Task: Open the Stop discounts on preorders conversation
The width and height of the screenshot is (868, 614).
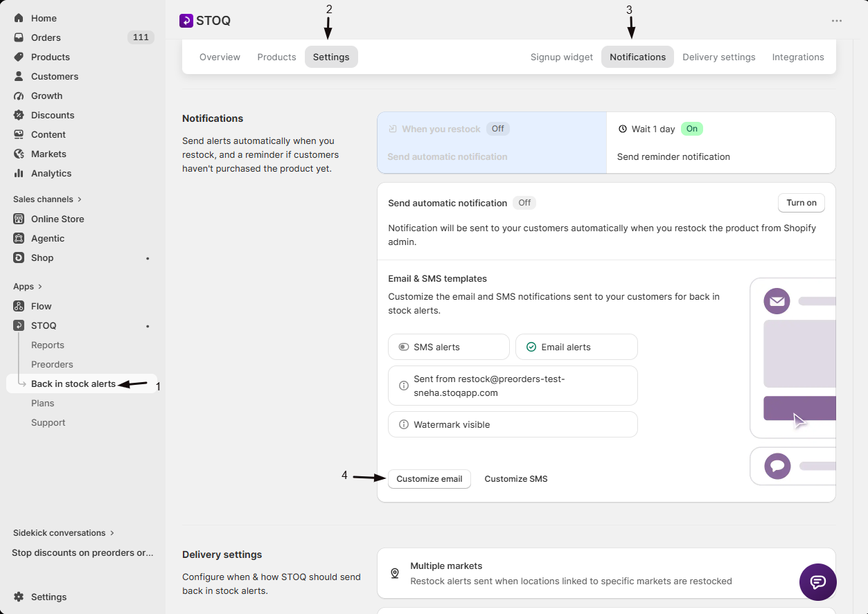Action: [x=82, y=552]
